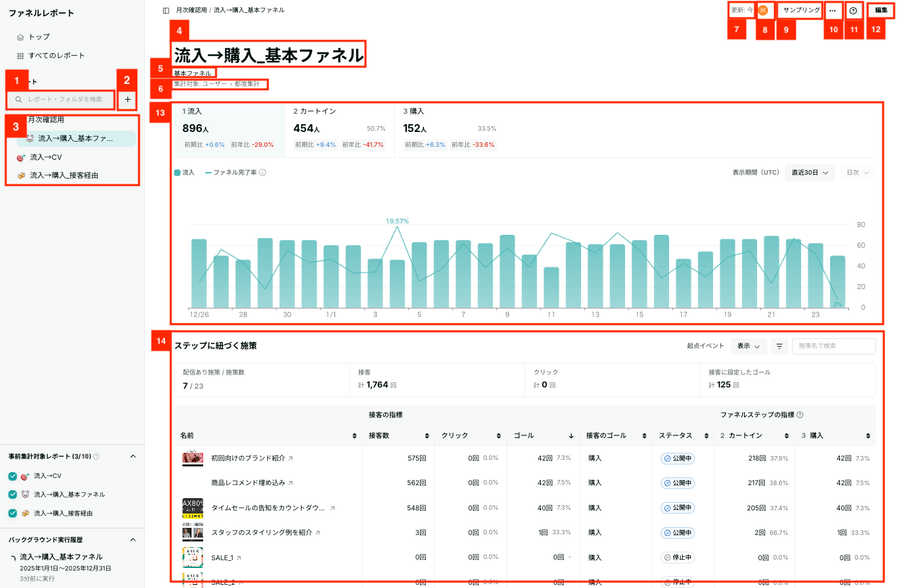Screen dimensions: 902x588
Task: Open the filter icon in ステップに紐づく施策
Action: 780,346
